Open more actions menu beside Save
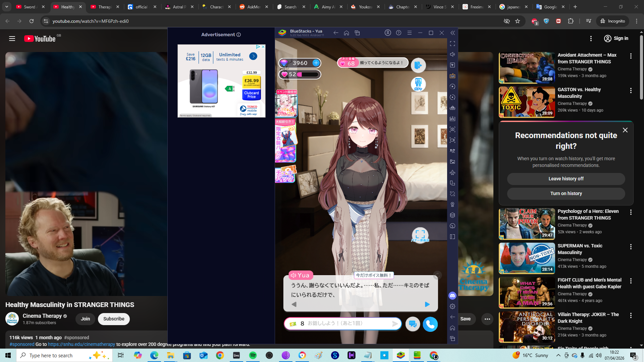 click(487, 319)
